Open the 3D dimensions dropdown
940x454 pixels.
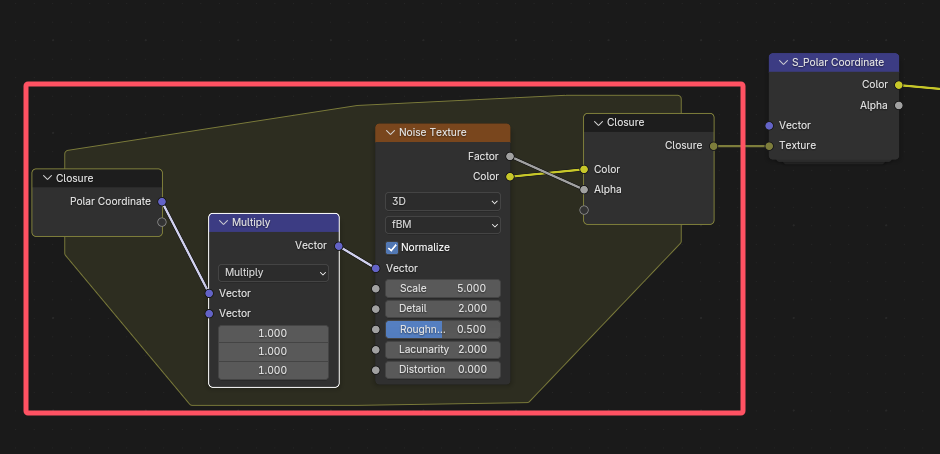pos(442,202)
